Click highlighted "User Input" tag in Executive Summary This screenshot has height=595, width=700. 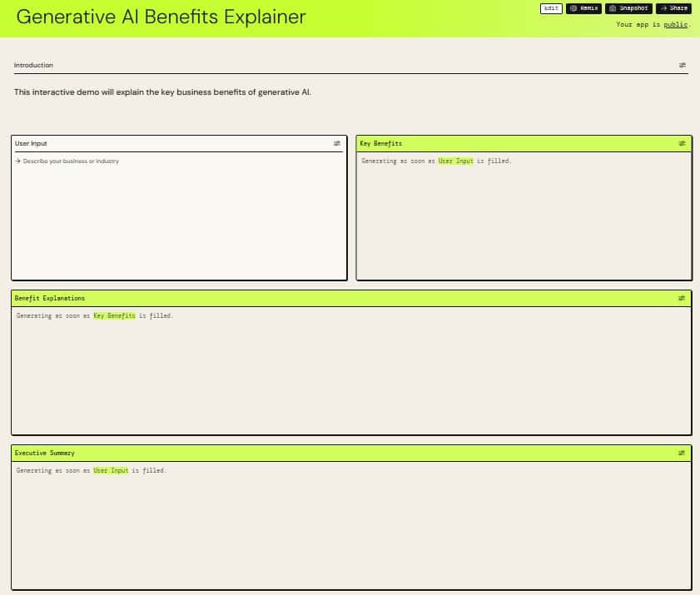(111, 470)
